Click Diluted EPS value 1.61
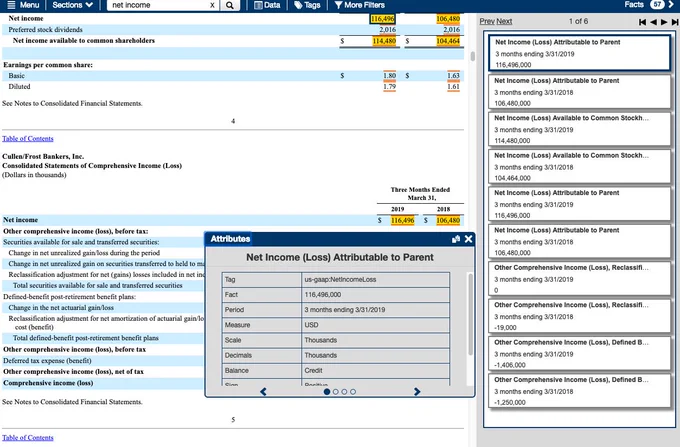 [x=453, y=86]
